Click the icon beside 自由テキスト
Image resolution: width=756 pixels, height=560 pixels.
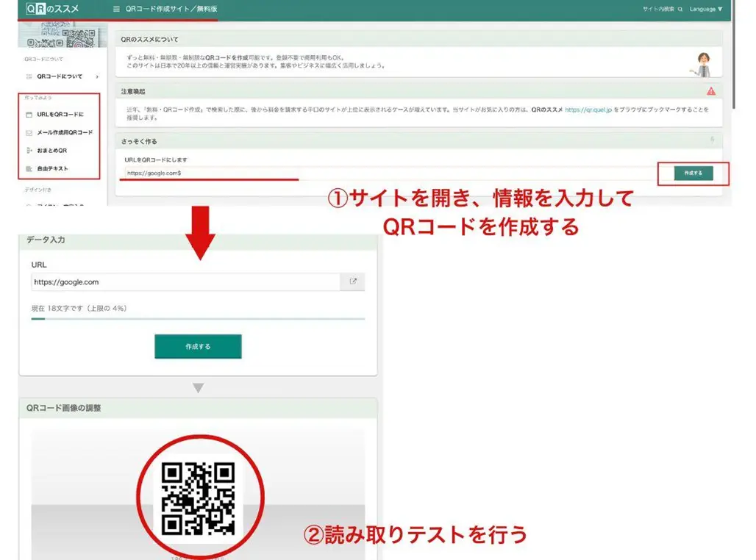pyautogui.click(x=29, y=169)
